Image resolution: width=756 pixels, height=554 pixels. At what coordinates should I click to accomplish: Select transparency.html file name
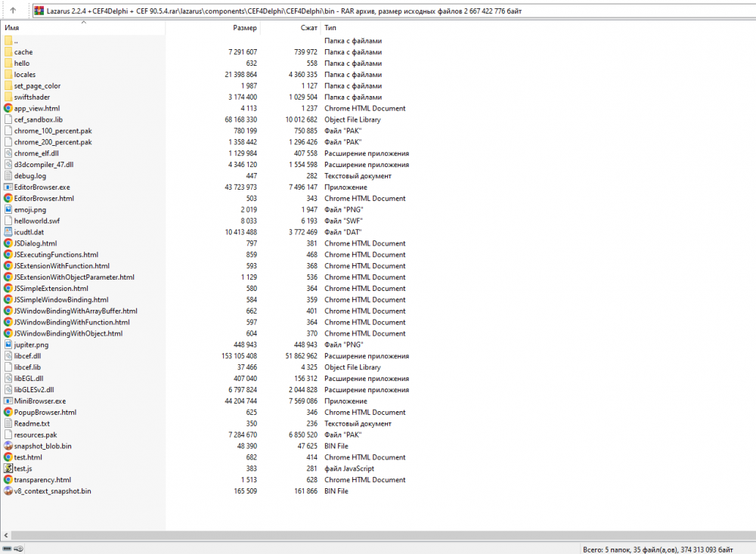pos(42,480)
